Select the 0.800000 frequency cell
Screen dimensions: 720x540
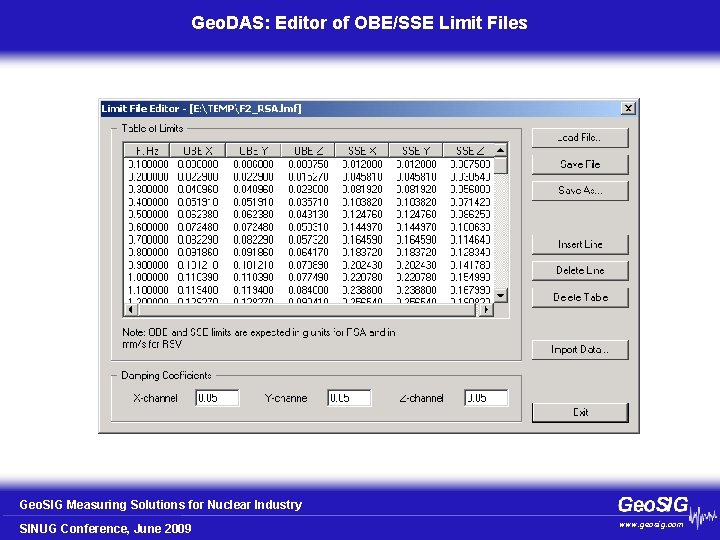click(x=148, y=252)
